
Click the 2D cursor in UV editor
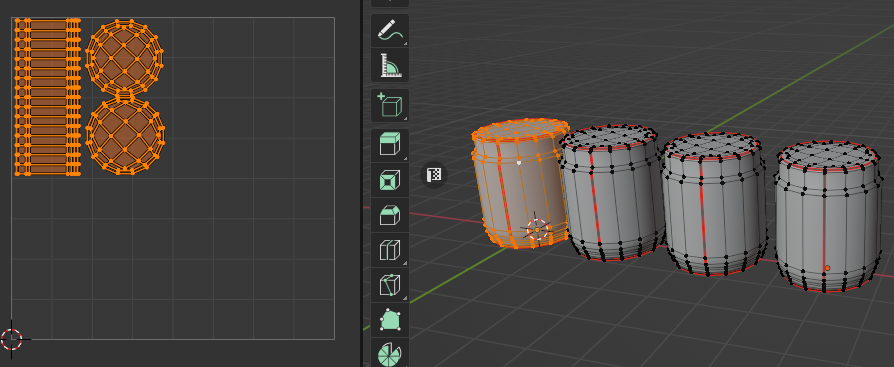pos(11,339)
